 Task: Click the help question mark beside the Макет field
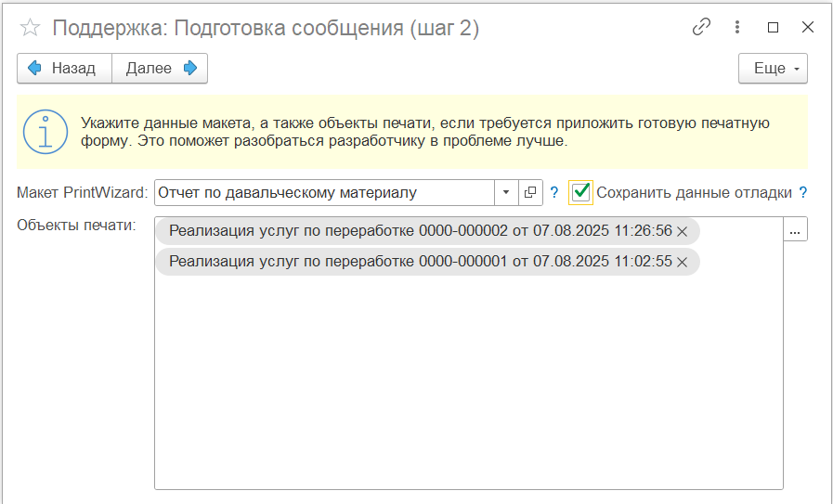click(x=554, y=192)
